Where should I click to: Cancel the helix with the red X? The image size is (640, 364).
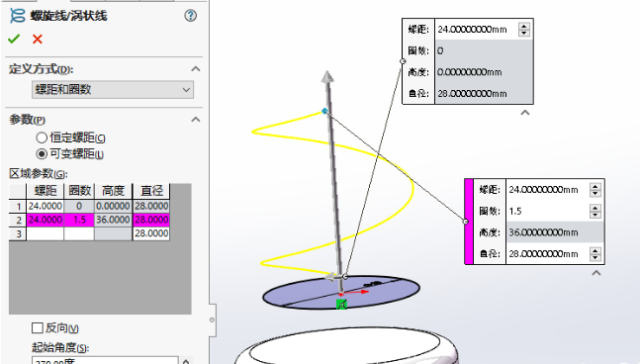[38, 40]
